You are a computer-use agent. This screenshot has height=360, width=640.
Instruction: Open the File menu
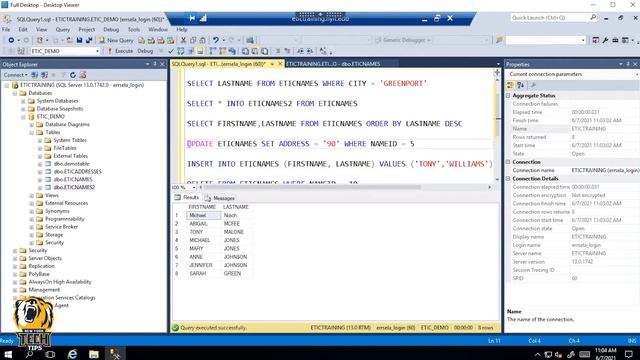pos(6,29)
